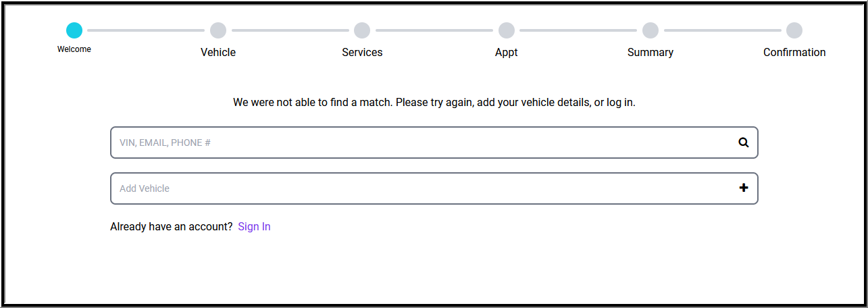Screen dimensions: 868x308
Task: Open the Services step label
Action: (362, 52)
